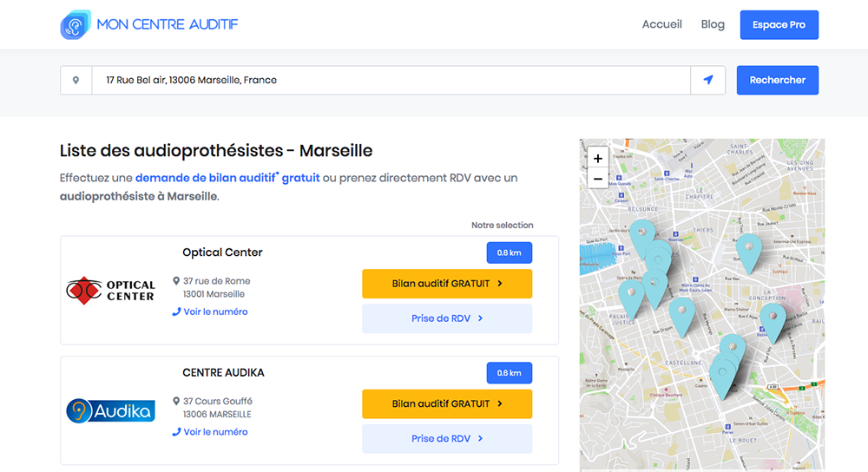Image resolution: width=868 pixels, height=472 pixels.
Task: Open the Accueil menu item
Action: pyautogui.click(x=661, y=24)
